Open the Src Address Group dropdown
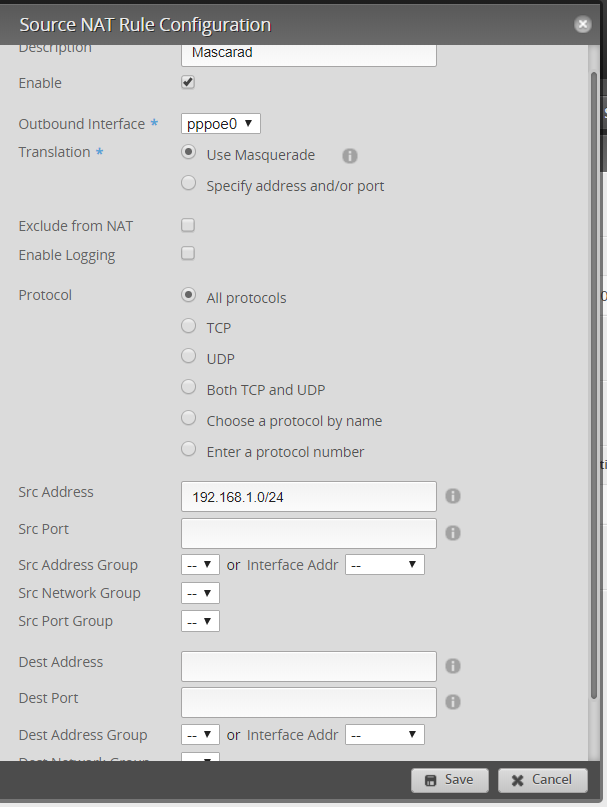 [x=200, y=565]
